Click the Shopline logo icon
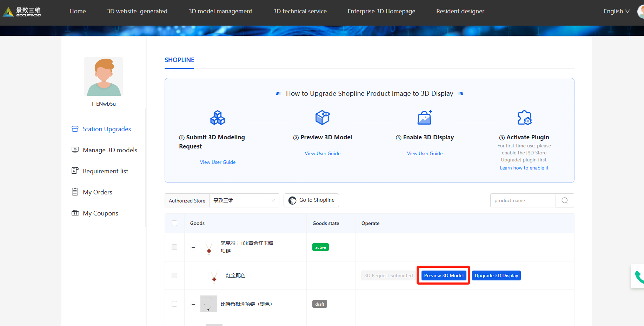This screenshot has height=326, width=644. [x=292, y=200]
